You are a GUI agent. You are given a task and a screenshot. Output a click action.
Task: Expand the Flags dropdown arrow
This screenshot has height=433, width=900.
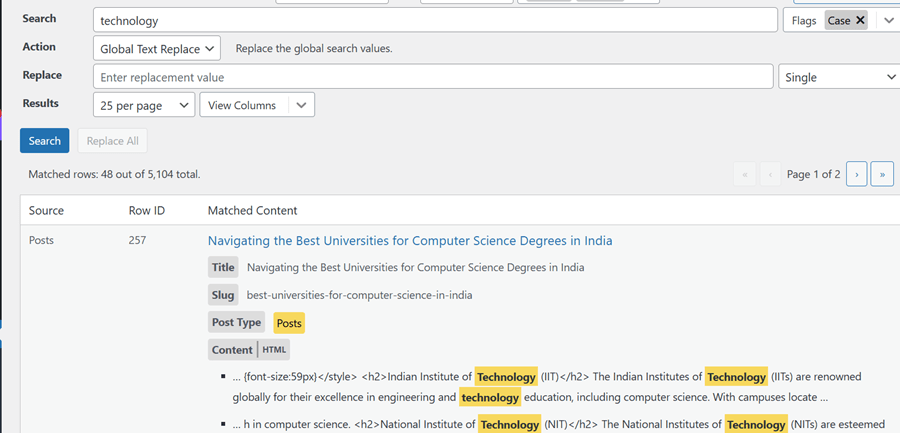(888, 20)
